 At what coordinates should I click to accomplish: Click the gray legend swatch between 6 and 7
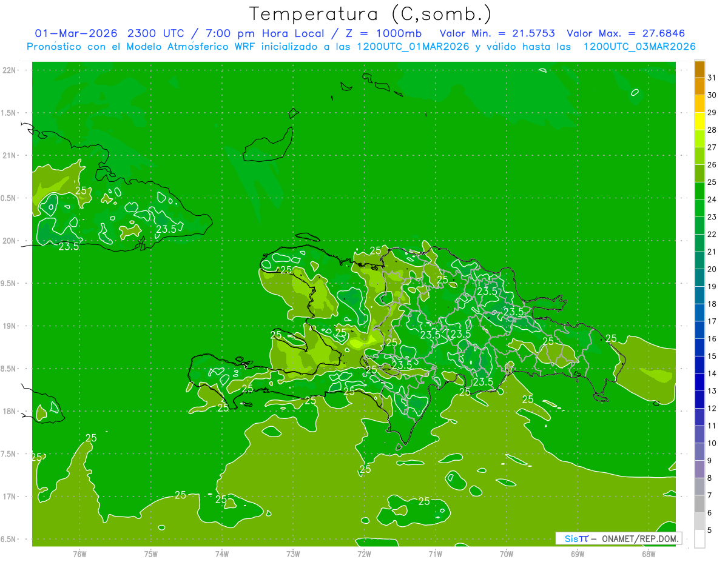pyautogui.click(x=699, y=504)
